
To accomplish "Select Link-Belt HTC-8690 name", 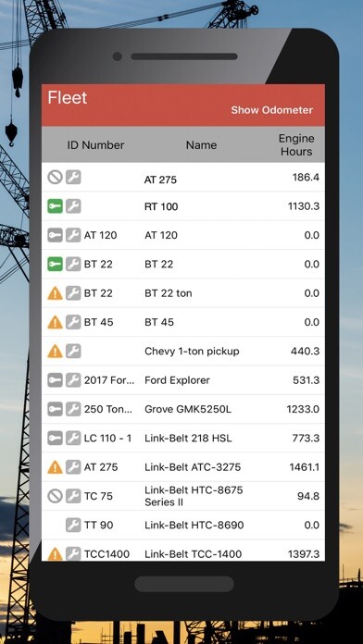I will (194, 525).
